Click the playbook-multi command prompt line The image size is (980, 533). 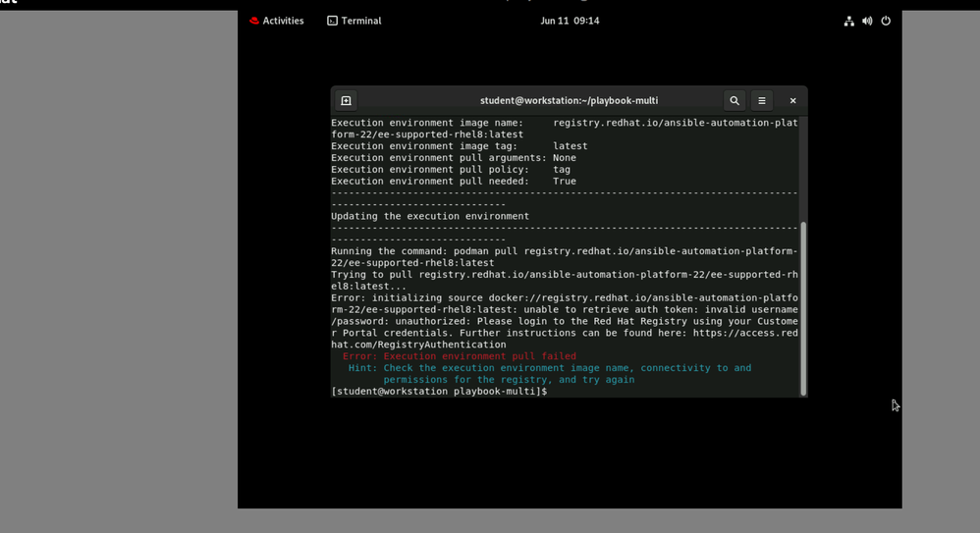tap(439, 392)
